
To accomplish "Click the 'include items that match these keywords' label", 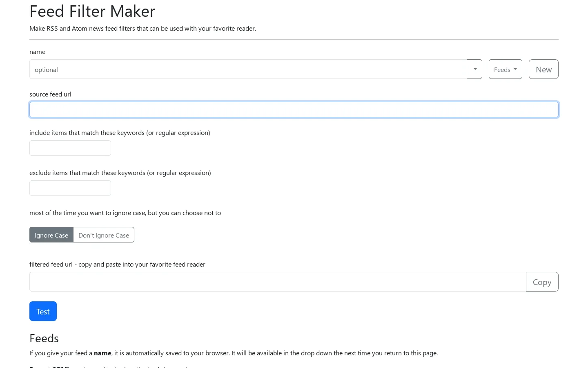I will pos(120,132).
